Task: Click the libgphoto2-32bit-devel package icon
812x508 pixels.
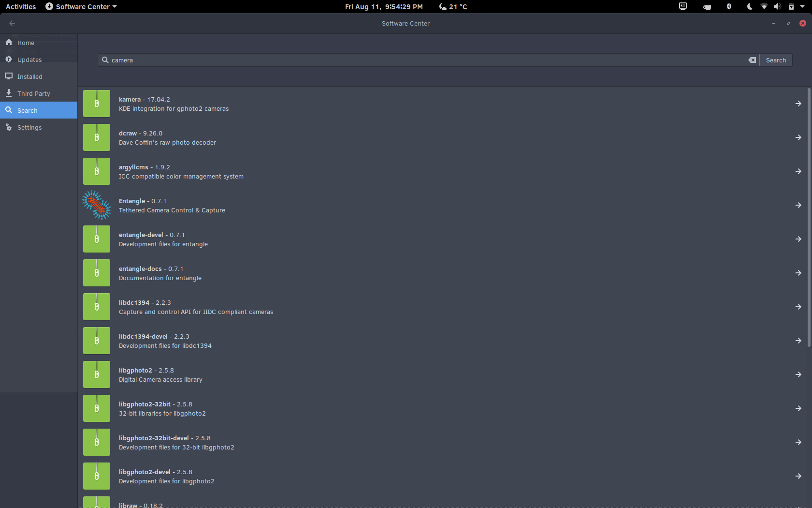Action: tap(97, 442)
